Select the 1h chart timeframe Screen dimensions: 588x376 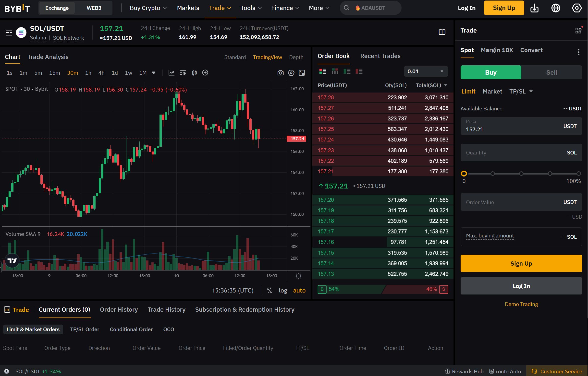(88, 73)
